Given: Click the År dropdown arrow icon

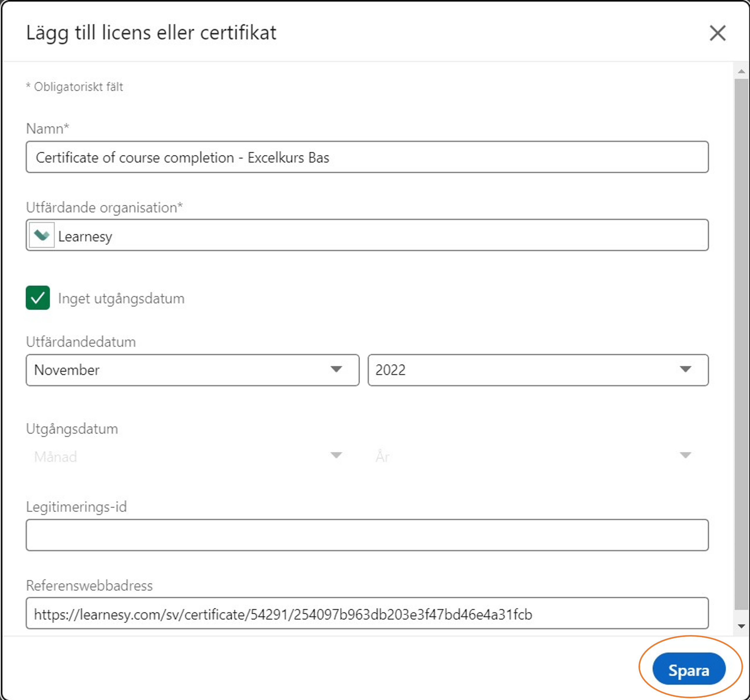Looking at the screenshot, I should [686, 455].
